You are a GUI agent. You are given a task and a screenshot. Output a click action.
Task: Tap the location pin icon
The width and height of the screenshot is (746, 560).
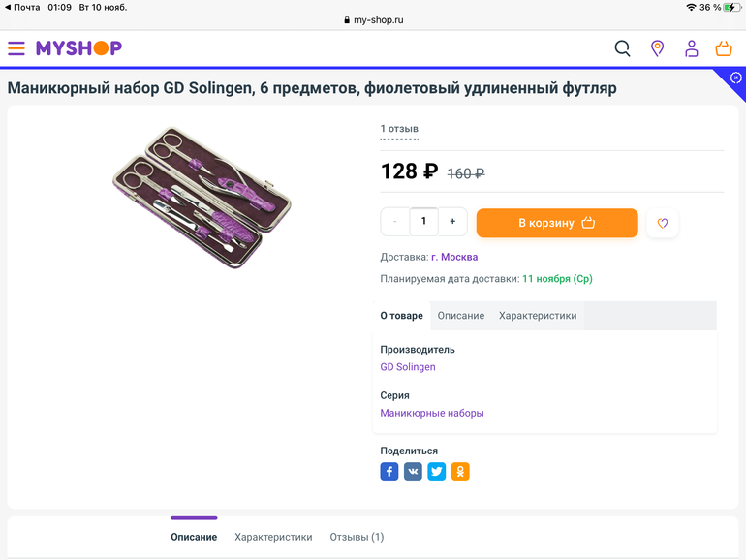(658, 48)
